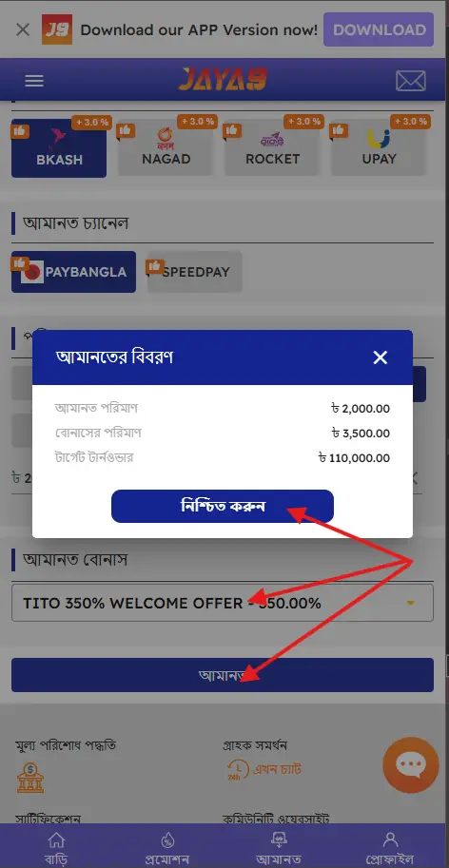449x868 pixels.
Task: Click the J9 app icon in banner
Action: (57, 29)
